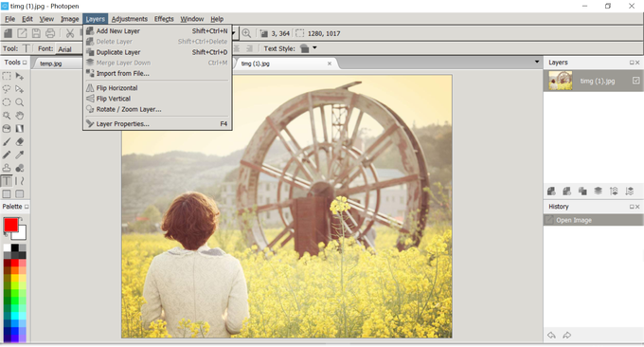This screenshot has width=644, height=347.
Task: Select the Eraser tool
Action: coord(19,142)
